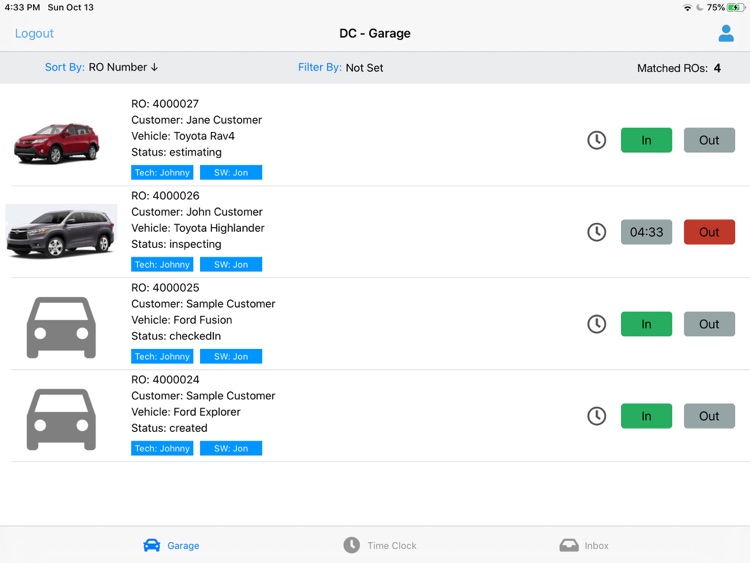Tap Tech: Johnny tag on RO 4000027
The width and height of the screenshot is (750, 563).
(162, 173)
